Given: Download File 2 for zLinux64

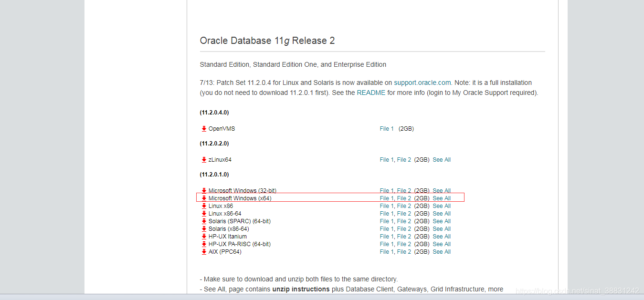Looking at the screenshot, I should [404, 160].
